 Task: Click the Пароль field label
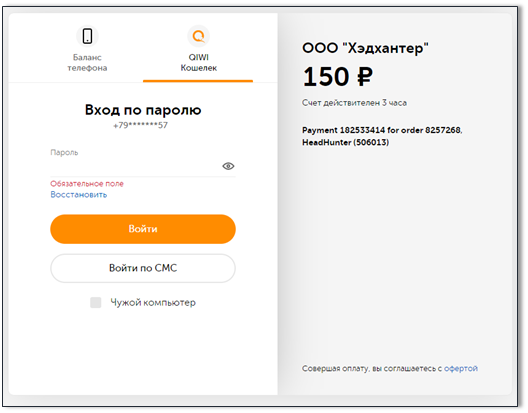pos(64,153)
